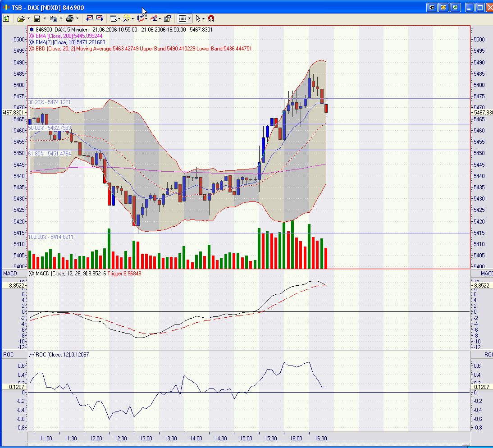Viewport: 493px width, 448px height.
Task: Click the open folder icon
Action: pos(20,18)
